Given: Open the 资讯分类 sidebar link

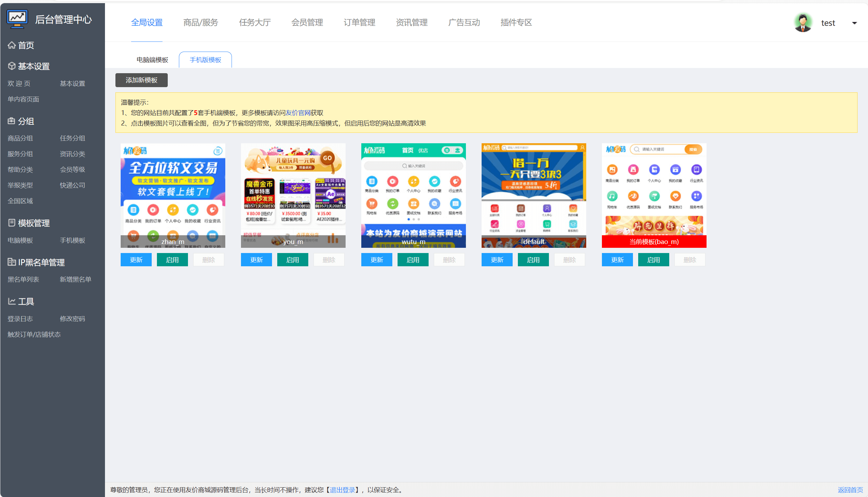Looking at the screenshot, I should [x=73, y=154].
